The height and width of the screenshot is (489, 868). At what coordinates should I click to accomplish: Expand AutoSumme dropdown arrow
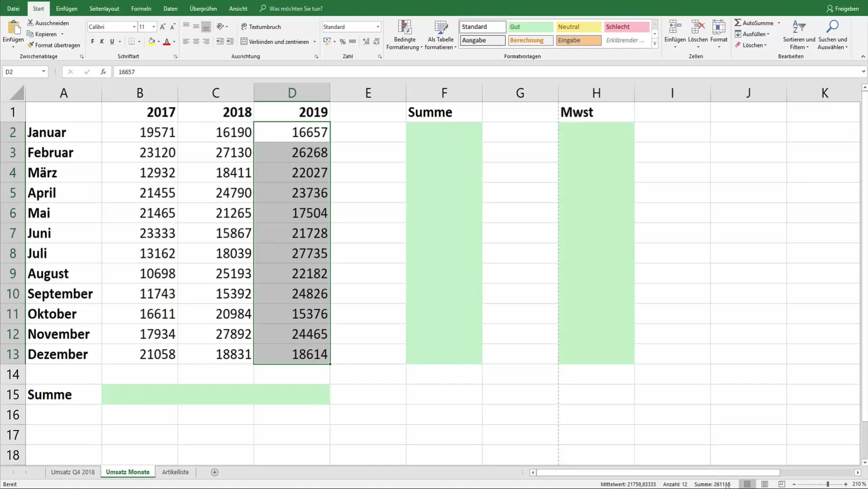click(779, 23)
